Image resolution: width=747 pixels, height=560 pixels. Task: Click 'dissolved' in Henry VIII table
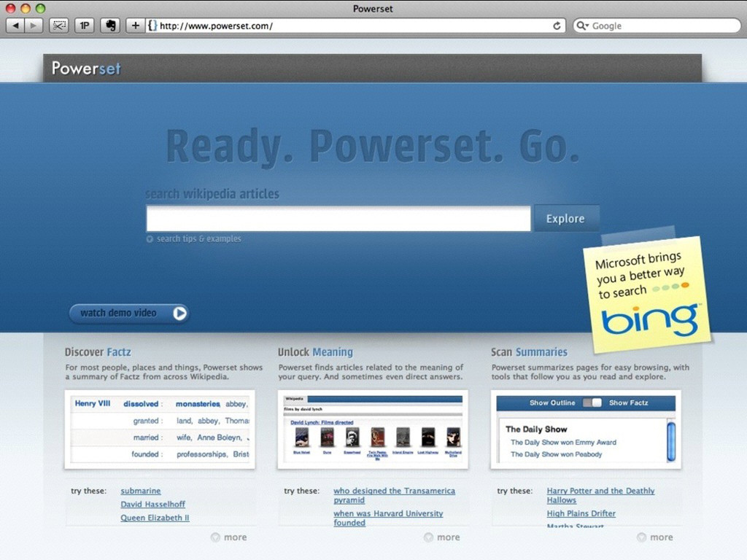click(141, 404)
